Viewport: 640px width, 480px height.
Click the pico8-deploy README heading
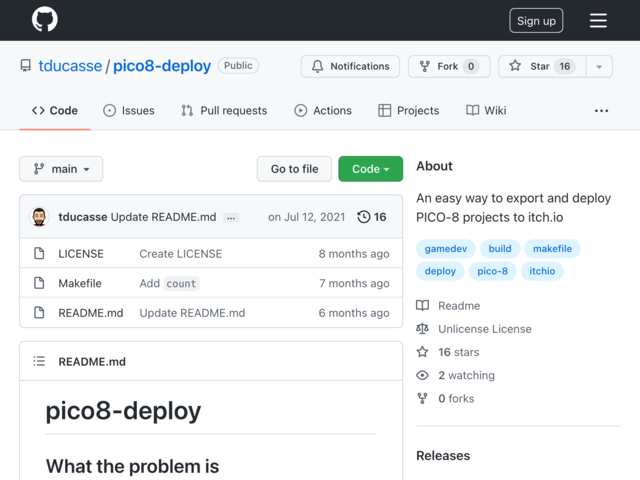coord(123,411)
